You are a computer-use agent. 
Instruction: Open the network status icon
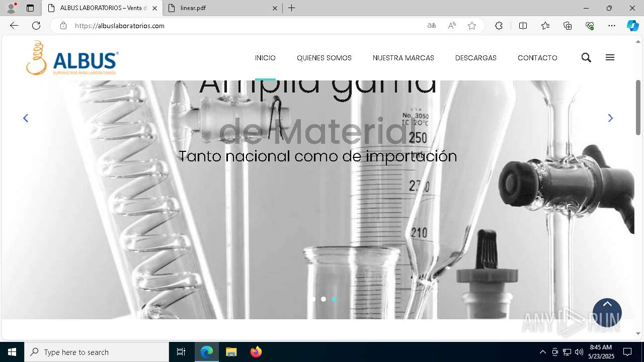[x=567, y=352]
